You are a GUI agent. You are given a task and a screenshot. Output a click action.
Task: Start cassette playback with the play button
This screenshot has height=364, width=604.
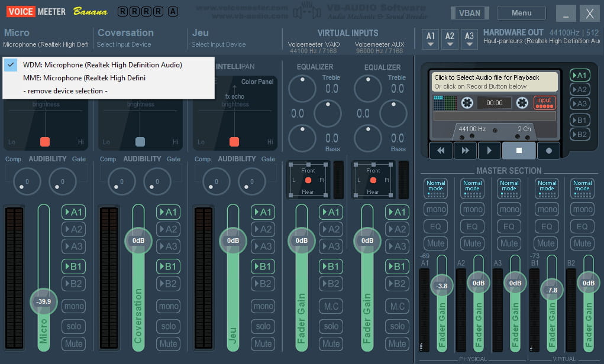tap(489, 151)
